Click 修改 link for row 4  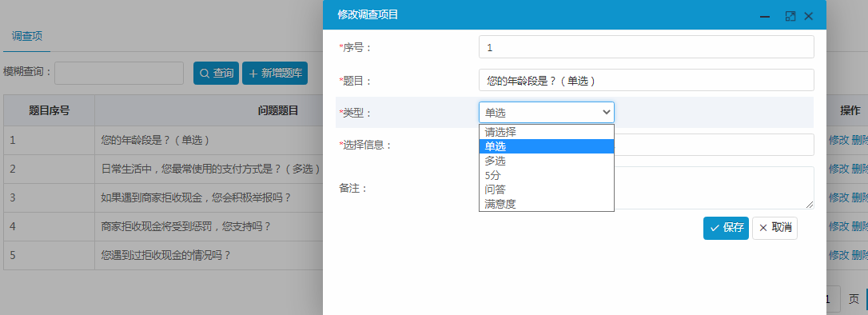(838, 226)
